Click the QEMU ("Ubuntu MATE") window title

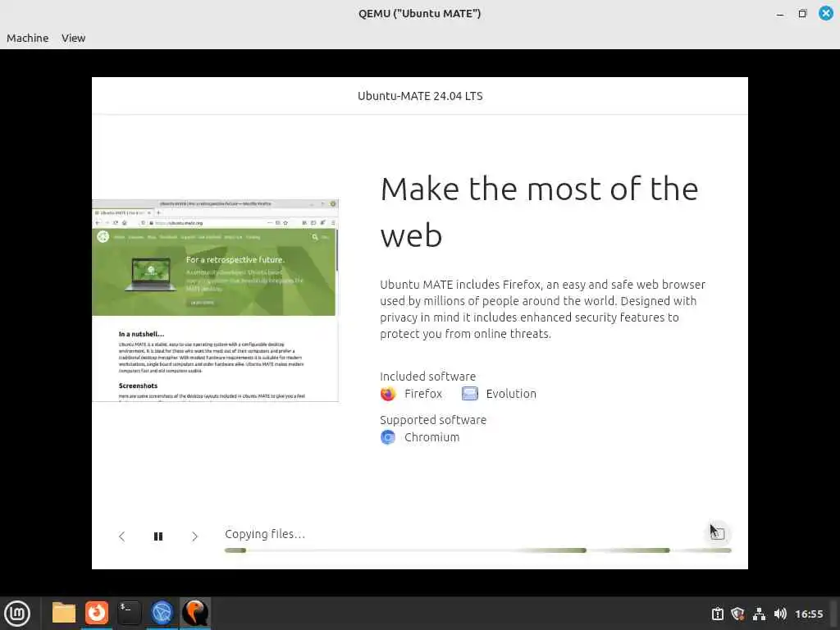pyautogui.click(x=419, y=13)
